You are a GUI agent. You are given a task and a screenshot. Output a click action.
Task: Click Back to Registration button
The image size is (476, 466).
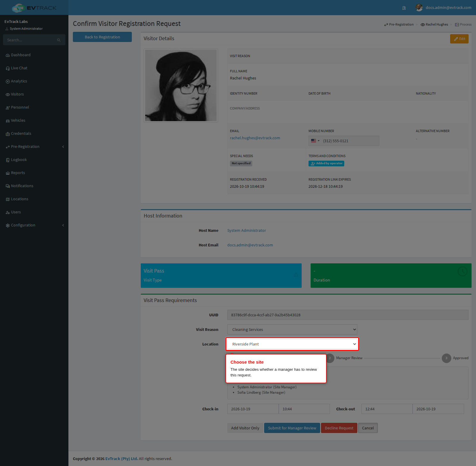click(102, 37)
